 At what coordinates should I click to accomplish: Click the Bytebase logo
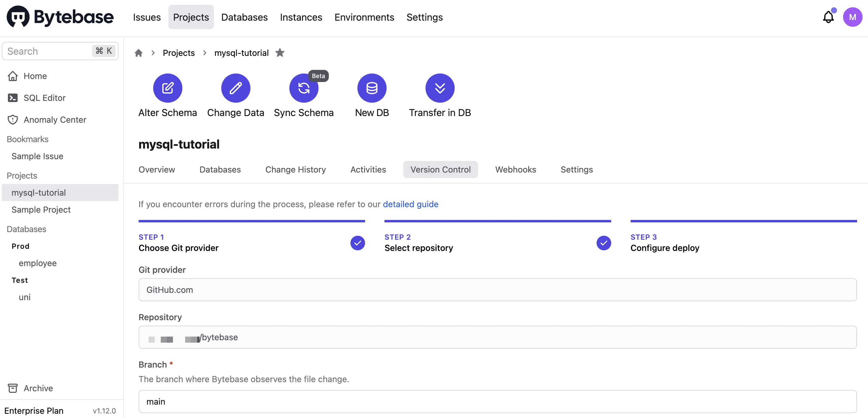tap(60, 17)
